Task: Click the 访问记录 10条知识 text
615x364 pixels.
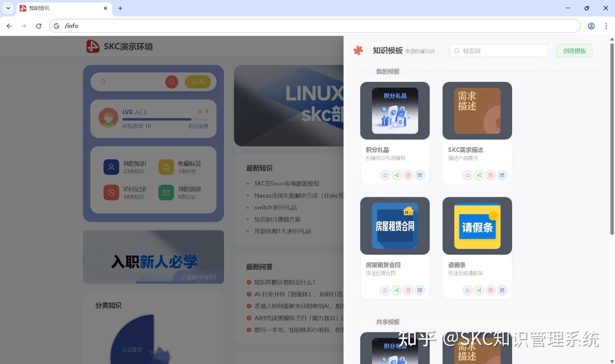Action: (135, 192)
